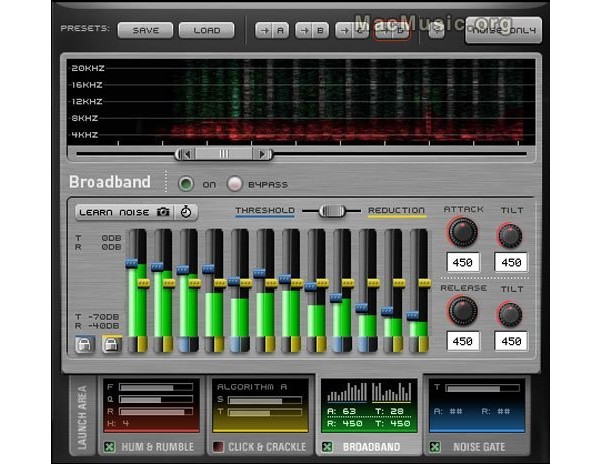Click the F mini slider in Hum & Rumble

[x=156, y=387]
